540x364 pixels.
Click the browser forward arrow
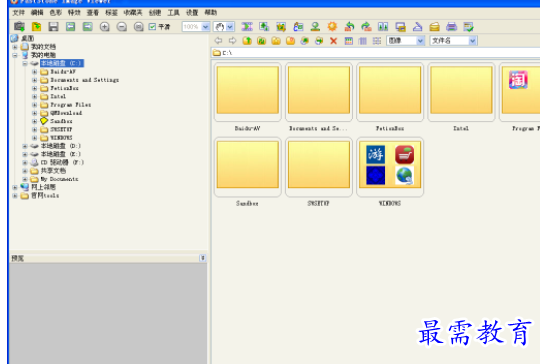[x=232, y=41]
